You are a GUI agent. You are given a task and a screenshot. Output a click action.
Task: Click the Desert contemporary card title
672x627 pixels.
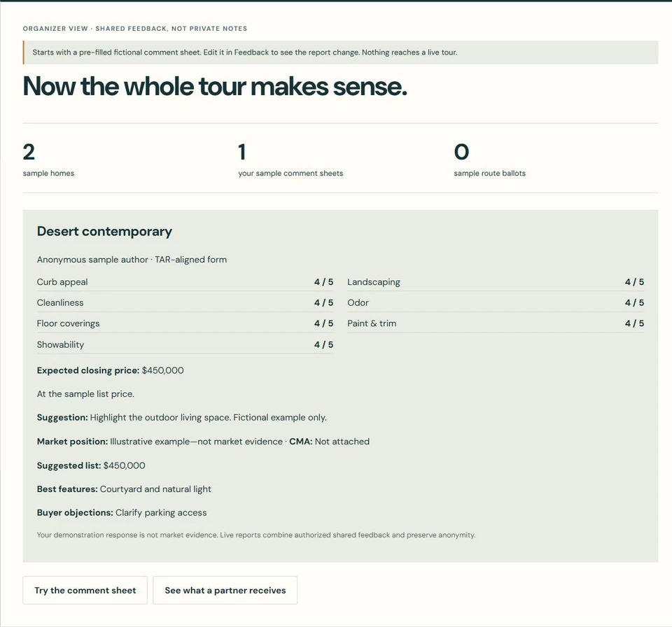coord(104,232)
